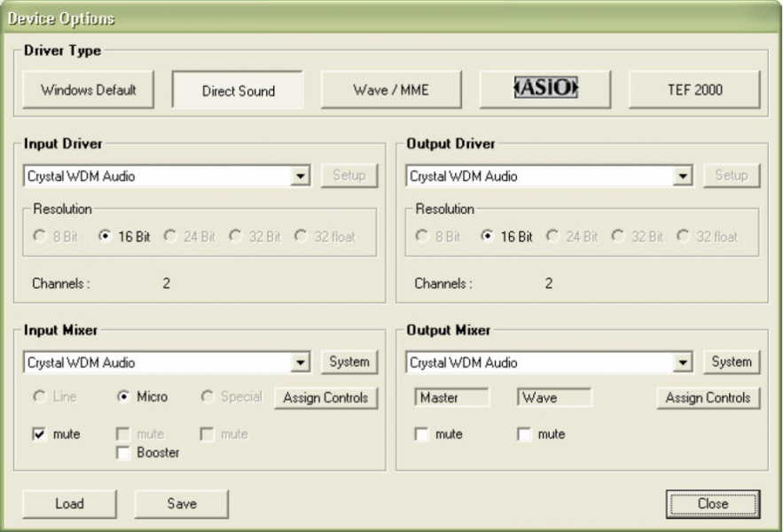This screenshot has width=783, height=532.
Task: Open System settings for Input Mixer
Action: click(x=349, y=362)
